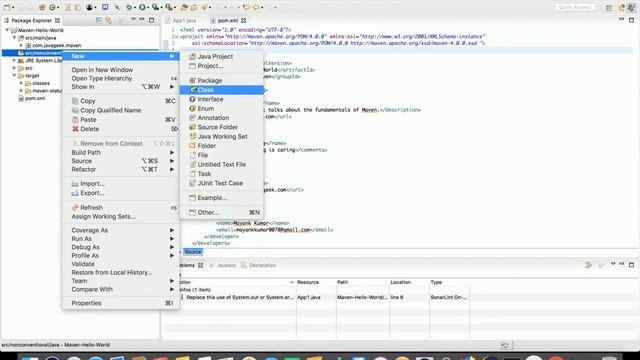The height and width of the screenshot is (360, 640).
Task: Choose Java Project from the New submenu
Action: click(x=222, y=57)
